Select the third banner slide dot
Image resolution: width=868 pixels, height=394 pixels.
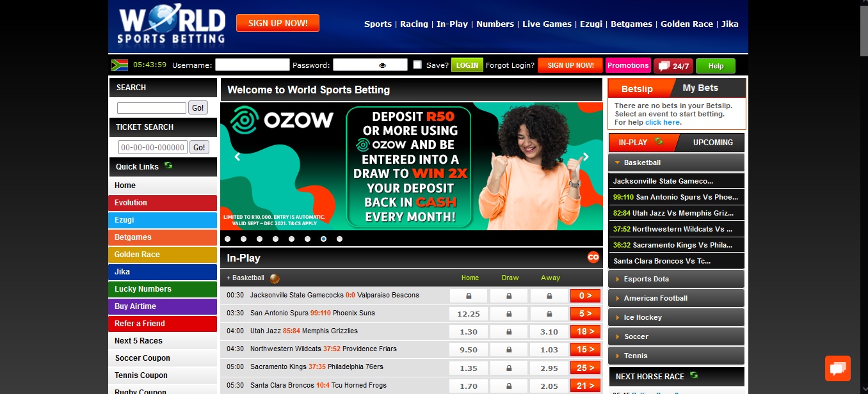pyautogui.click(x=259, y=239)
